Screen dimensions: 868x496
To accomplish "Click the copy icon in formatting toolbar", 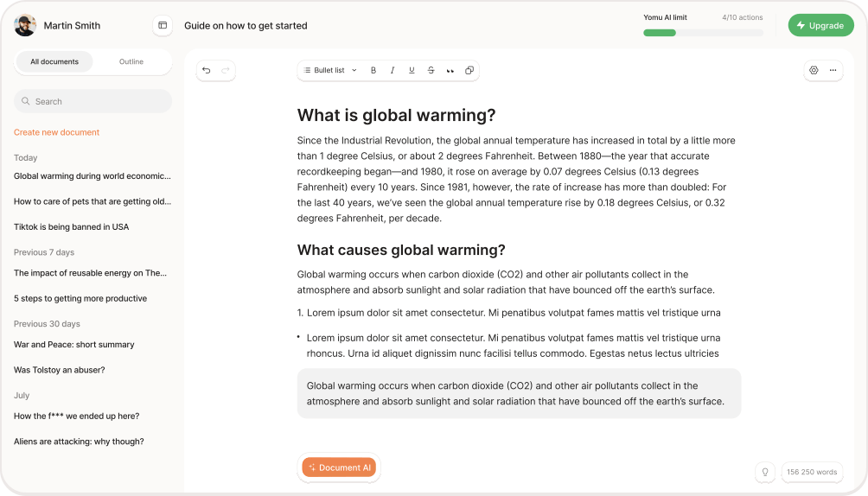I will pyautogui.click(x=469, y=70).
